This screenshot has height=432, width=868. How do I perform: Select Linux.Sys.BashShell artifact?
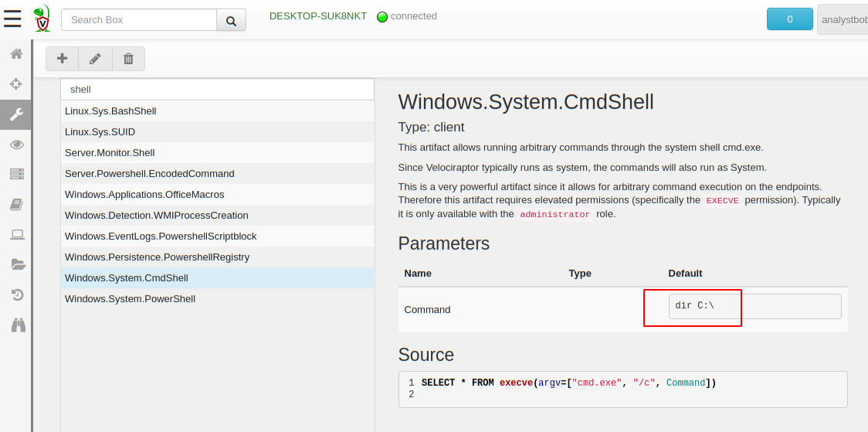(110, 111)
